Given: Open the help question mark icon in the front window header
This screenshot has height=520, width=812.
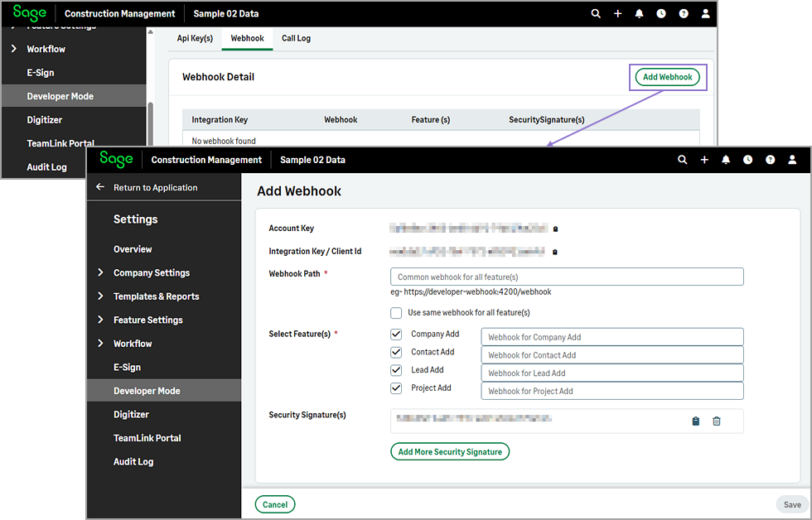Looking at the screenshot, I should [x=770, y=160].
